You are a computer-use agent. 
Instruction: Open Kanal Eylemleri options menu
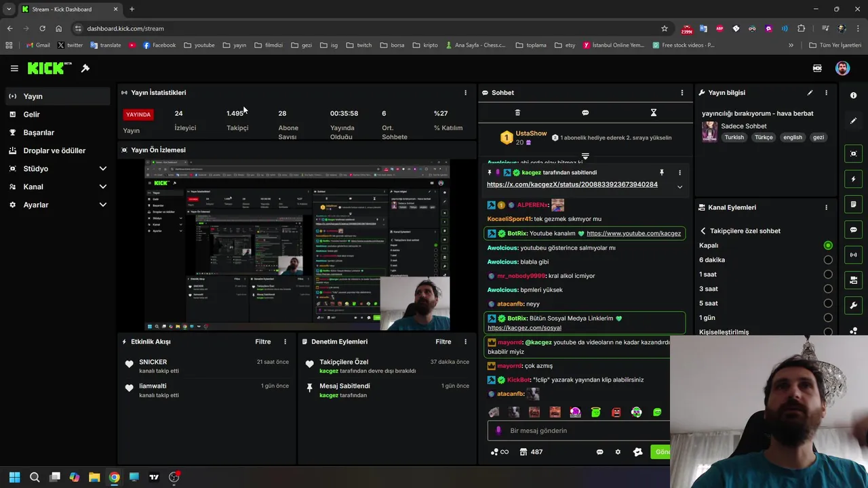tap(826, 207)
